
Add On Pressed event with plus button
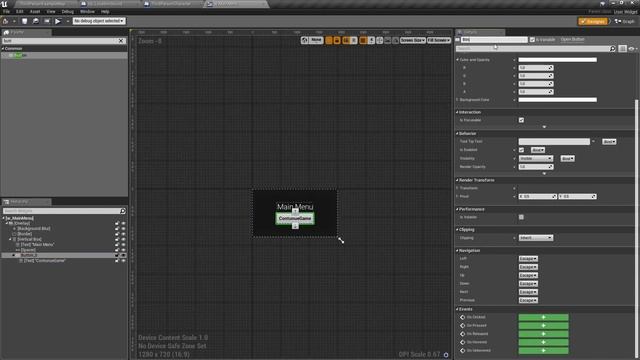tap(543, 325)
